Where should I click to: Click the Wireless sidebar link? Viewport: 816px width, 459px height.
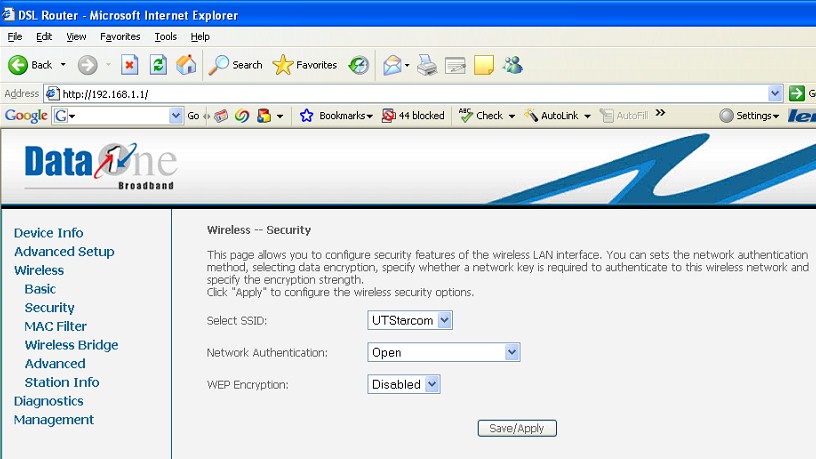(39, 270)
